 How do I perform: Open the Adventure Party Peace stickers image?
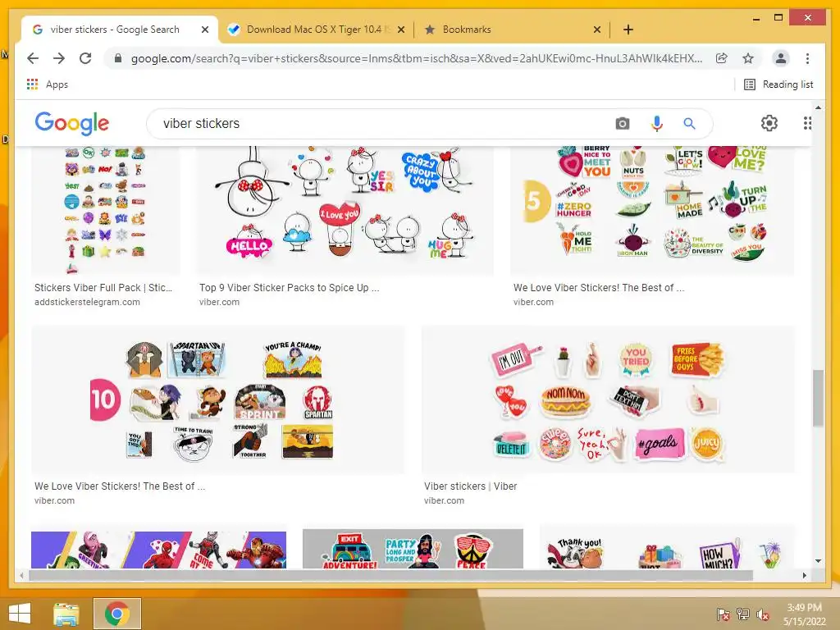point(413,549)
